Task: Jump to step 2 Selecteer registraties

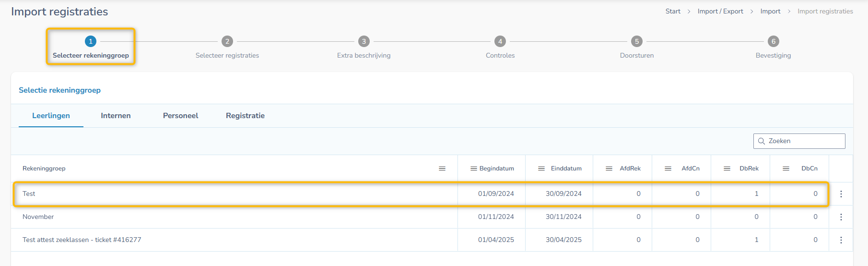Action: click(x=227, y=42)
